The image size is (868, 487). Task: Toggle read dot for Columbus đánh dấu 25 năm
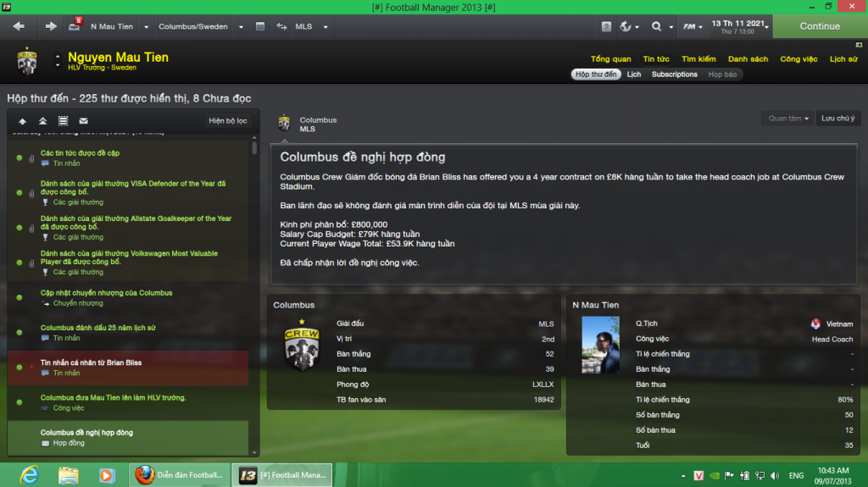coord(19,333)
